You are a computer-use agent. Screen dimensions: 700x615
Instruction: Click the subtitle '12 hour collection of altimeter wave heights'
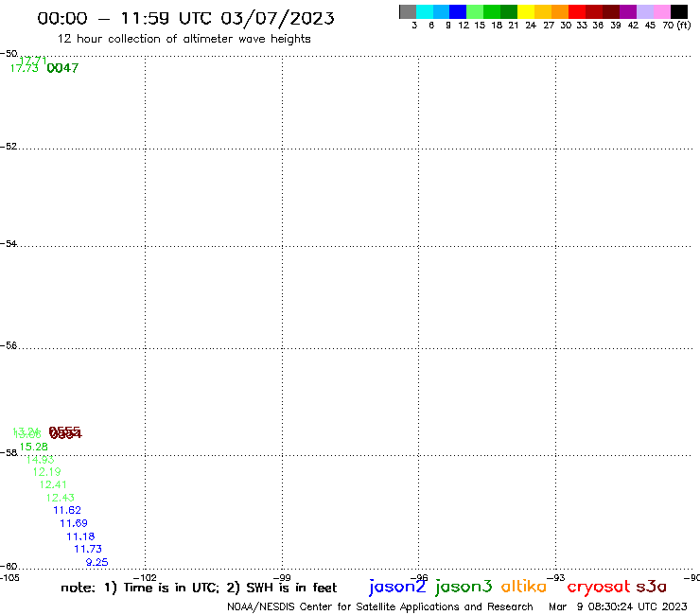click(184, 39)
